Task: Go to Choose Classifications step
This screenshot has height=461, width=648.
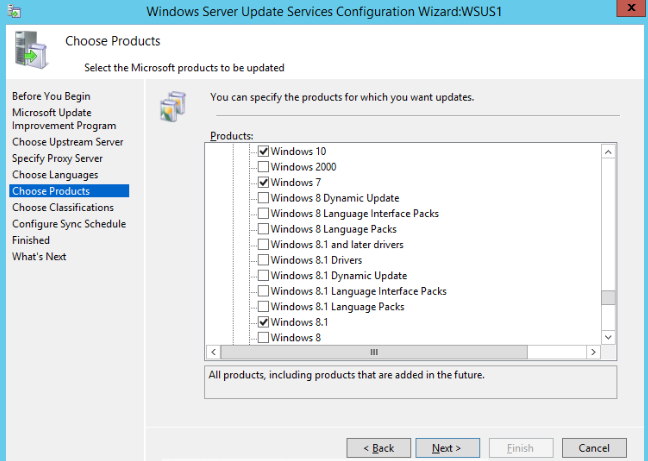Action: (63, 207)
